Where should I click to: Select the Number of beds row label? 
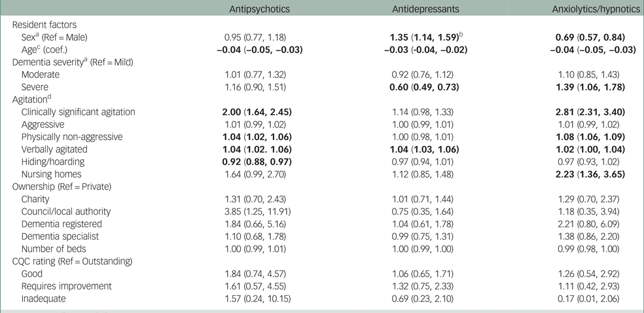[55, 249]
